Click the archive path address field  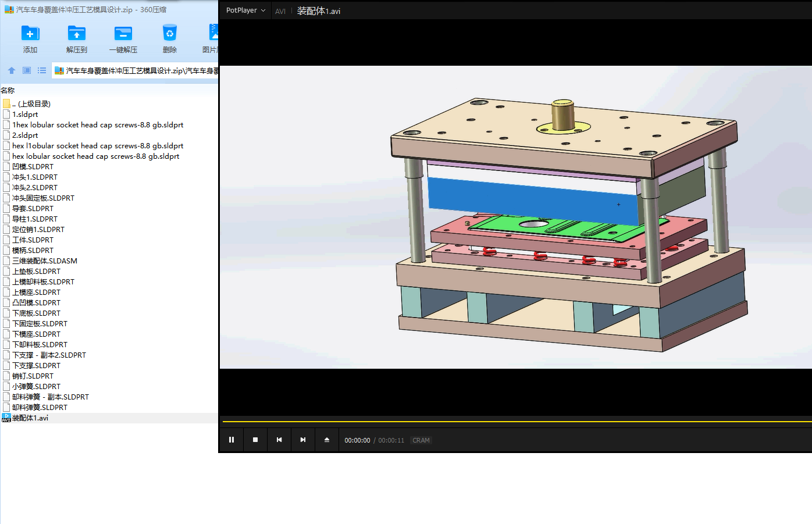140,71
